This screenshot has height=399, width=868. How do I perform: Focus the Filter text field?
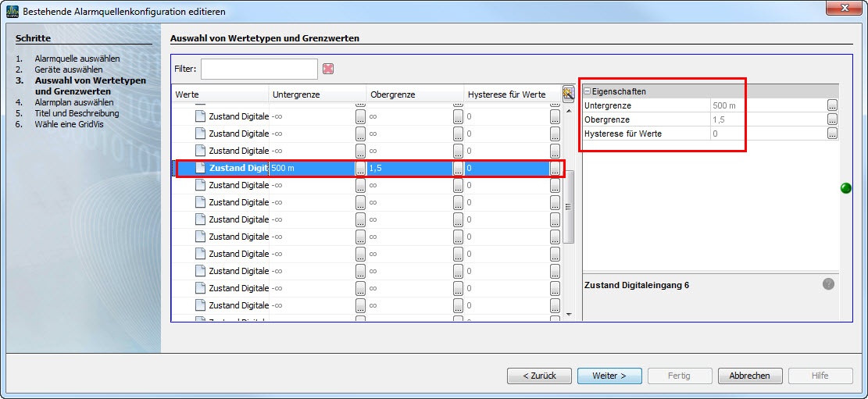coord(259,69)
